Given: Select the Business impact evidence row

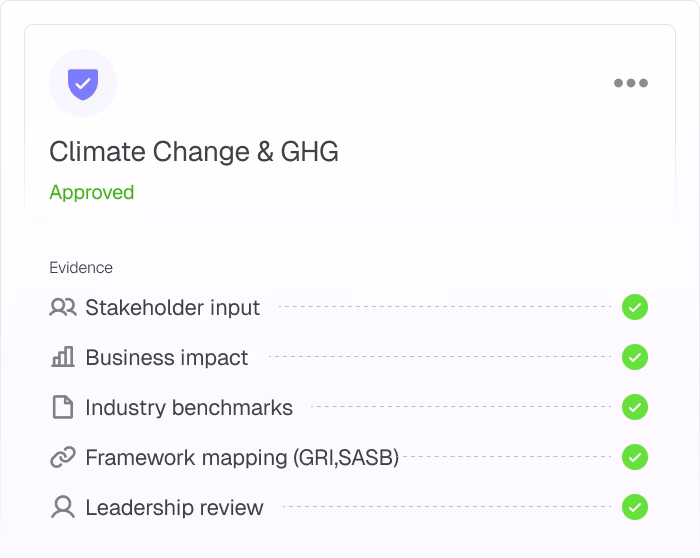Looking at the screenshot, I should click(x=349, y=358).
